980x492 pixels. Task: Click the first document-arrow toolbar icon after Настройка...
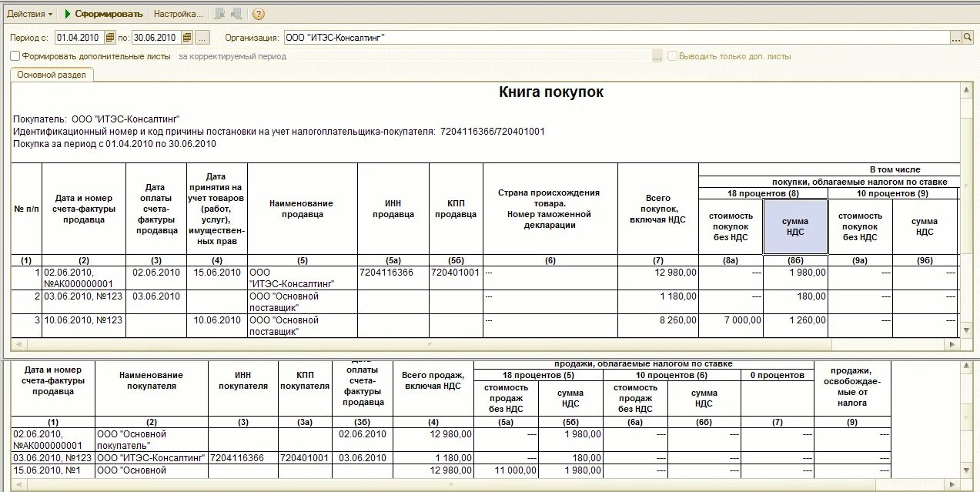pos(220,14)
